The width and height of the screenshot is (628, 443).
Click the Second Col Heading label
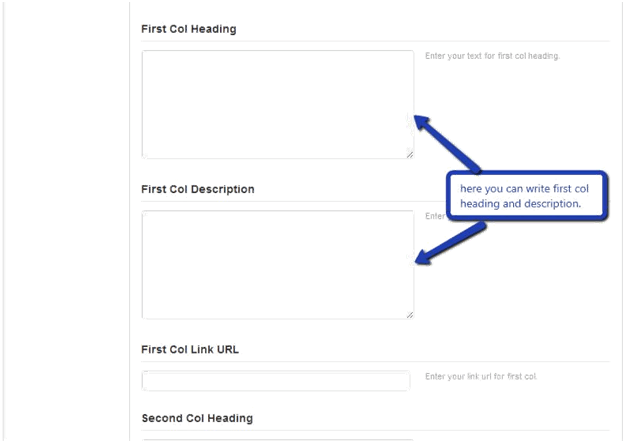(197, 418)
